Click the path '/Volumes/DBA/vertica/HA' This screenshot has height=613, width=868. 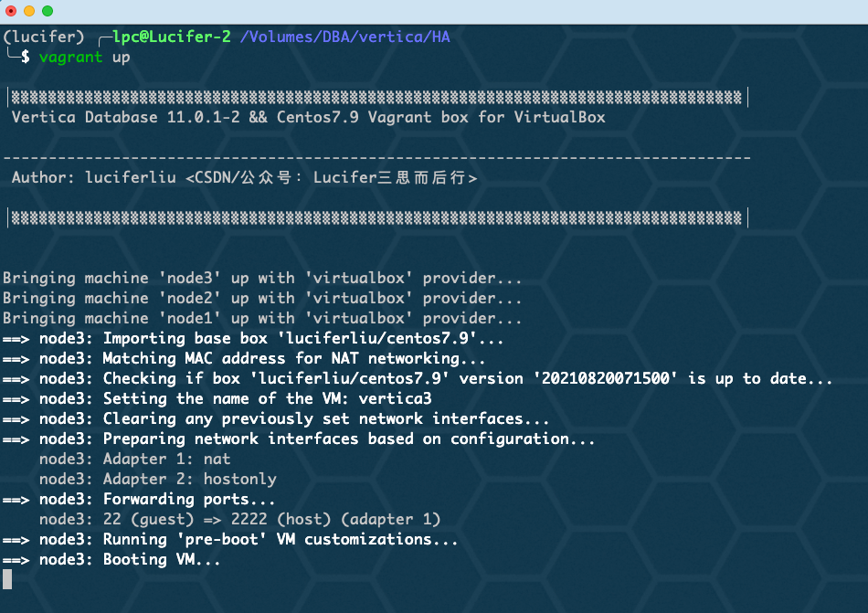click(x=344, y=37)
